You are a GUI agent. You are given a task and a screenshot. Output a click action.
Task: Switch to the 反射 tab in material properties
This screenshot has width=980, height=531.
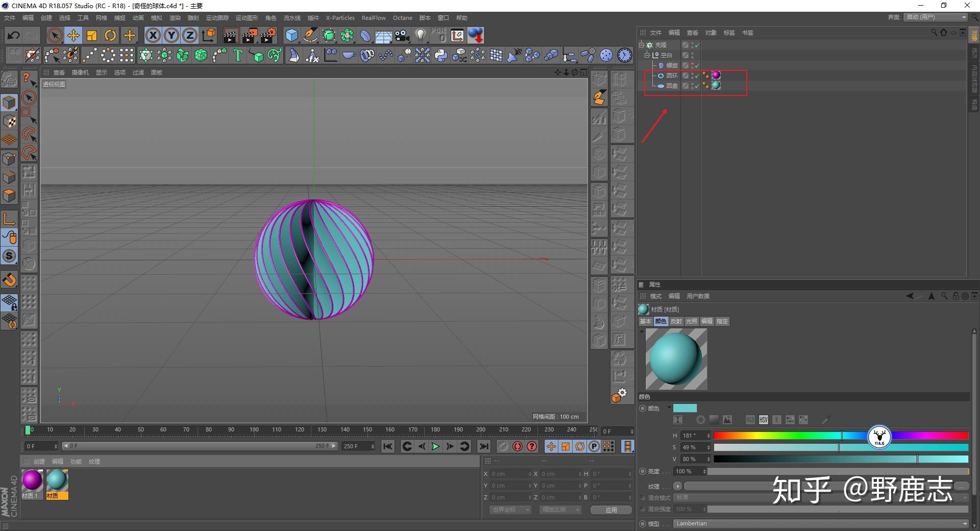coord(676,321)
